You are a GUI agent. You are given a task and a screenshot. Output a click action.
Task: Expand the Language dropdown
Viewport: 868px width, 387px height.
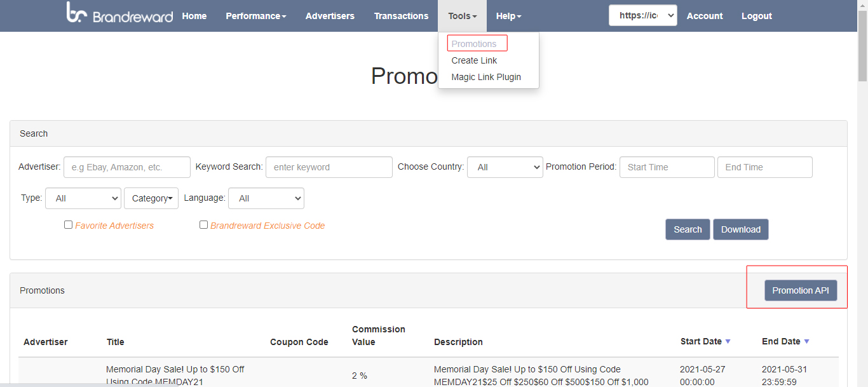point(266,198)
